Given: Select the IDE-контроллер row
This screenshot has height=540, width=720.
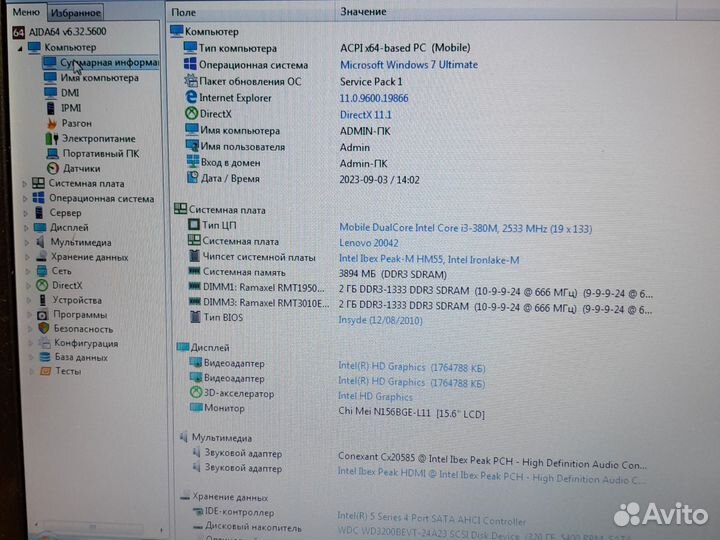Looking at the screenshot, I should pyautogui.click(x=358, y=515).
